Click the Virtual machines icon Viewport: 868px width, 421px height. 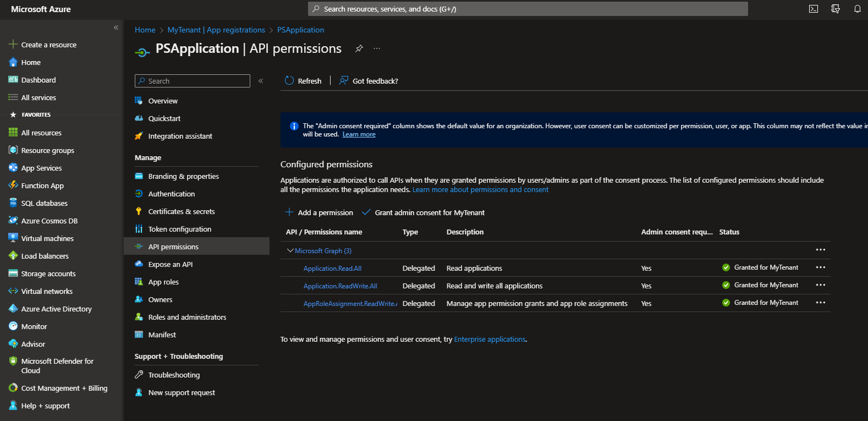point(13,238)
